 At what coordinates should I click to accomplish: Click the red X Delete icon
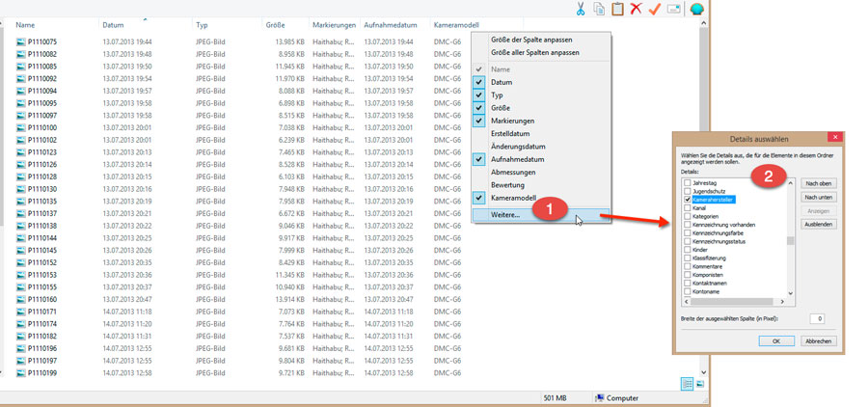(x=636, y=9)
